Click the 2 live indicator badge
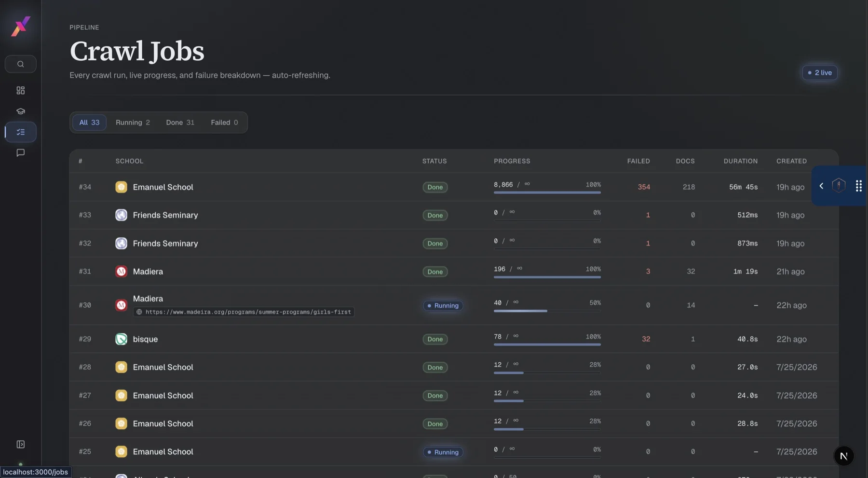This screenshot has width=868, height=478. point(820,73)
